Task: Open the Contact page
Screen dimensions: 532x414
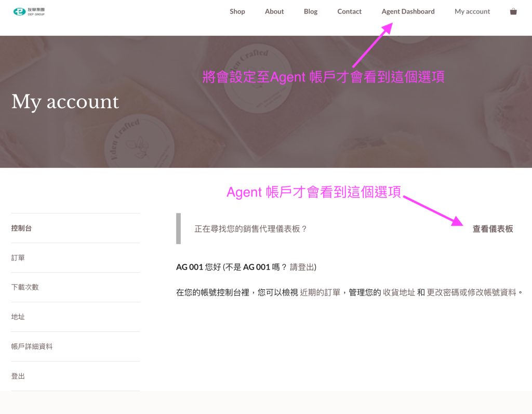Action: [349, 11]
